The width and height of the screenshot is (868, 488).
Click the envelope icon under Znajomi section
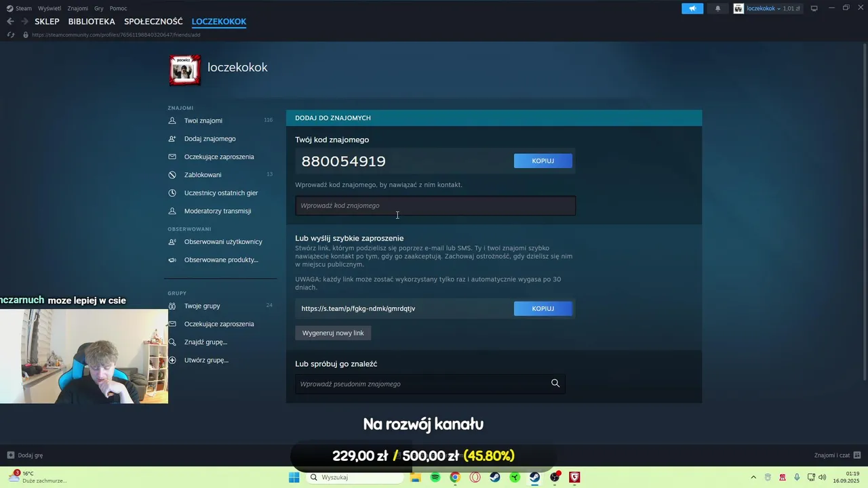click(x=172, y=157)
